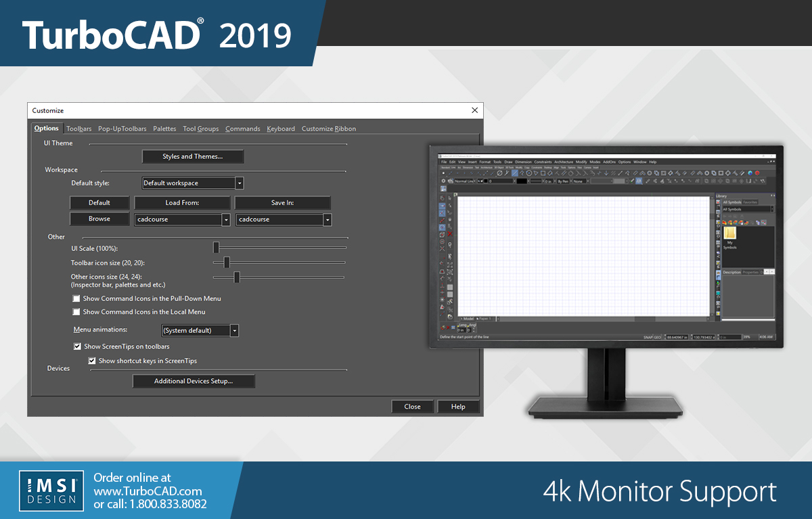
Task: Open the Default workspace style dropdown
Action: (240, 183)
